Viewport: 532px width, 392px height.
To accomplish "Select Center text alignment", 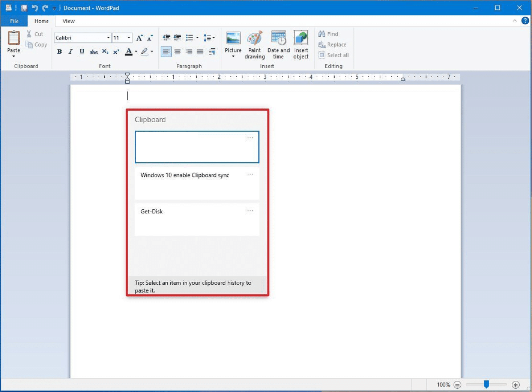I will click(x=177, y=52).
